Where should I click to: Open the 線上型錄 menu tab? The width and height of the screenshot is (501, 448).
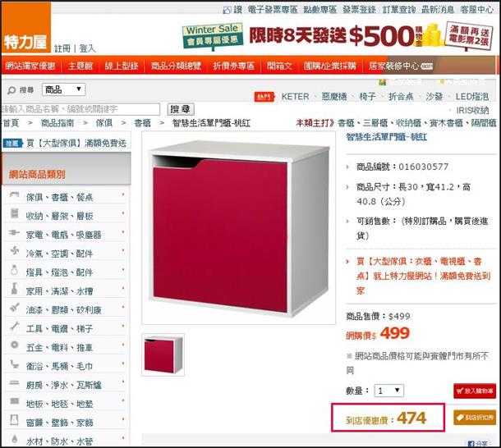[x=122, y=66]
